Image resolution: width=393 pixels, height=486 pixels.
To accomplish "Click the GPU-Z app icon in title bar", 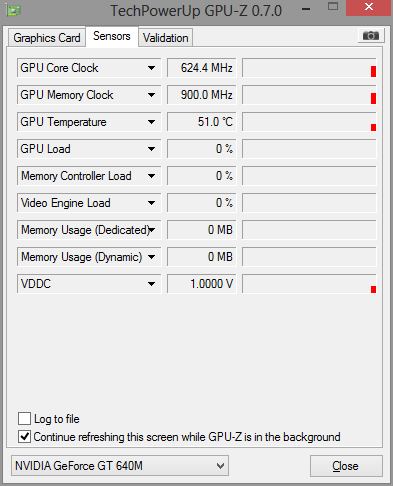I will tap(13, 10).
